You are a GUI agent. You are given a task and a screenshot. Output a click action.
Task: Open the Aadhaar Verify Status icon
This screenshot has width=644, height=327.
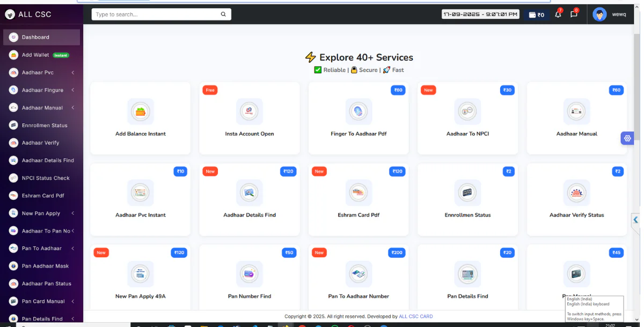click(577, 193)
